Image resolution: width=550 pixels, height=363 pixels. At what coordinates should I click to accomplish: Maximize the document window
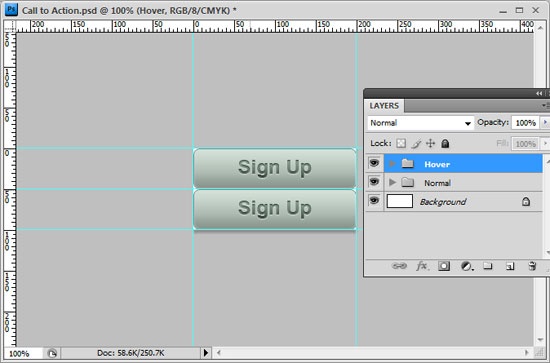point(519,10)
